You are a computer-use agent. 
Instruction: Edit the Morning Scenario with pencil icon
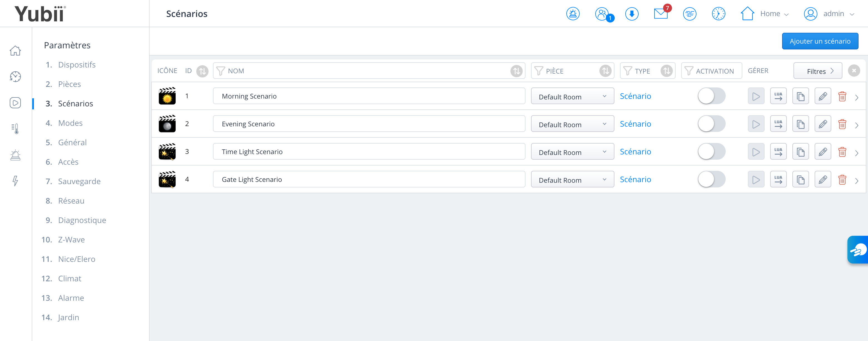pos(822,96)
